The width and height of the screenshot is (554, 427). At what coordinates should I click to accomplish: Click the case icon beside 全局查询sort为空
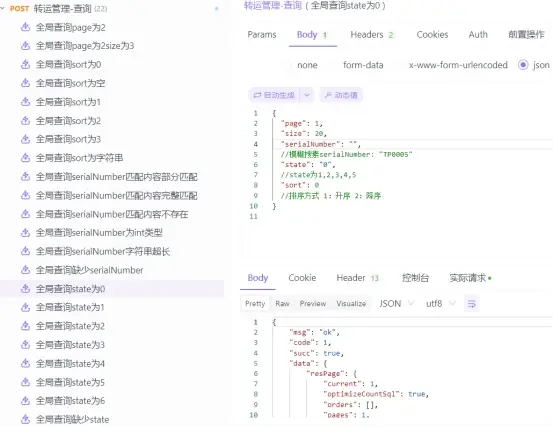pos(25,83)
